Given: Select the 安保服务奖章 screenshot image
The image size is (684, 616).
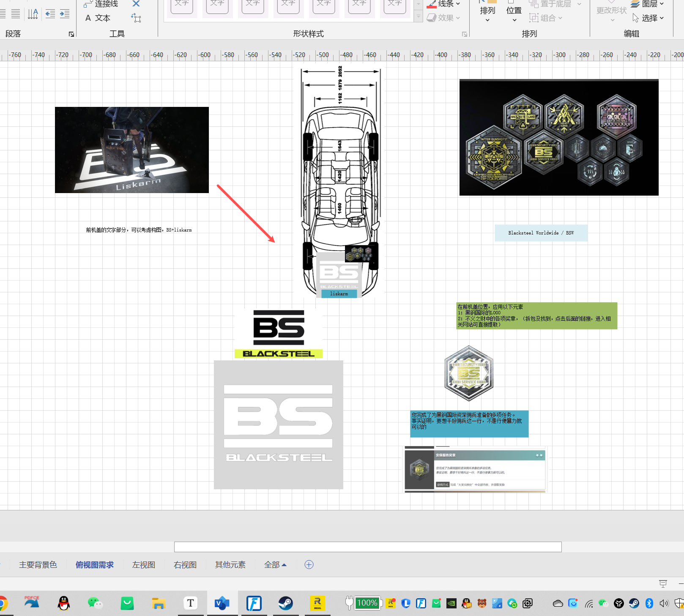Looking at the screenshot, I should 475,469.
